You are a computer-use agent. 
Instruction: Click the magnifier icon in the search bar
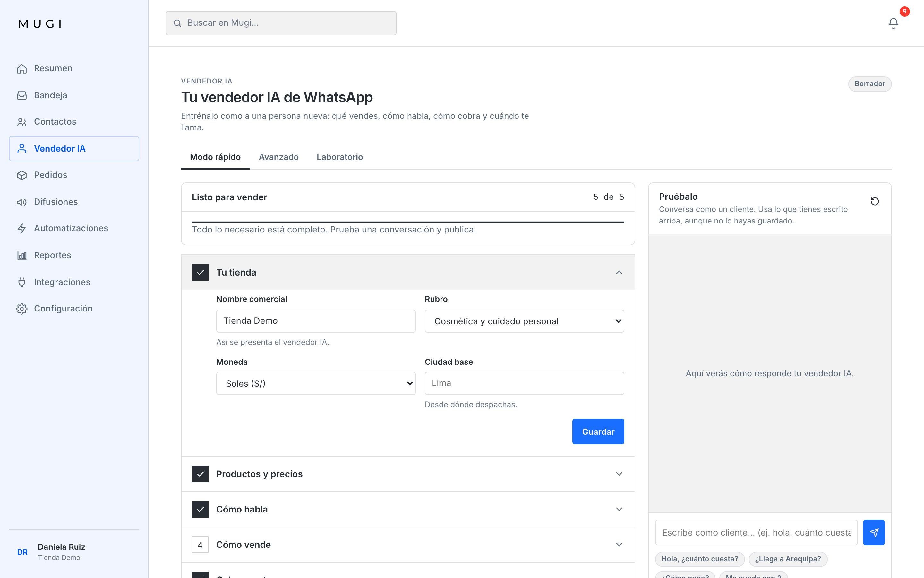[177, 23]
